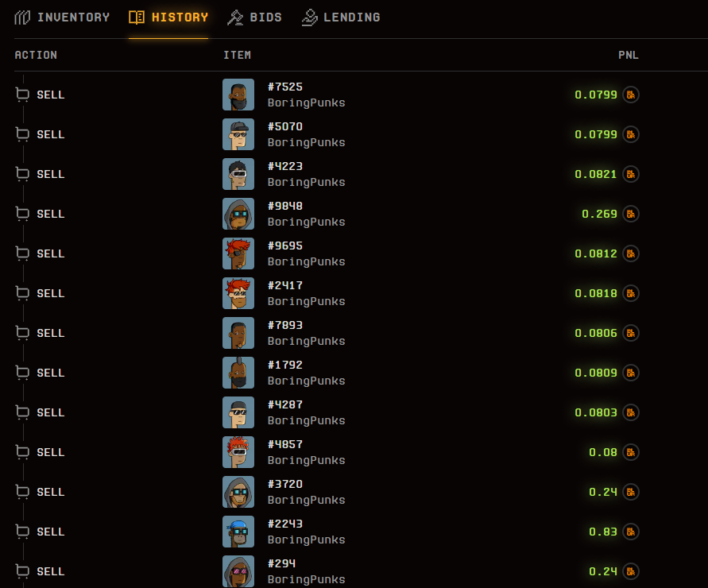
Task: Click the currency icon beside PNL 0.0809
Action: 631,373
